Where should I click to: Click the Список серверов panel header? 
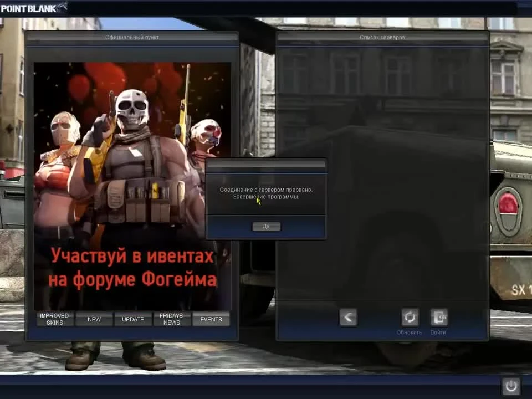[381, 37]
